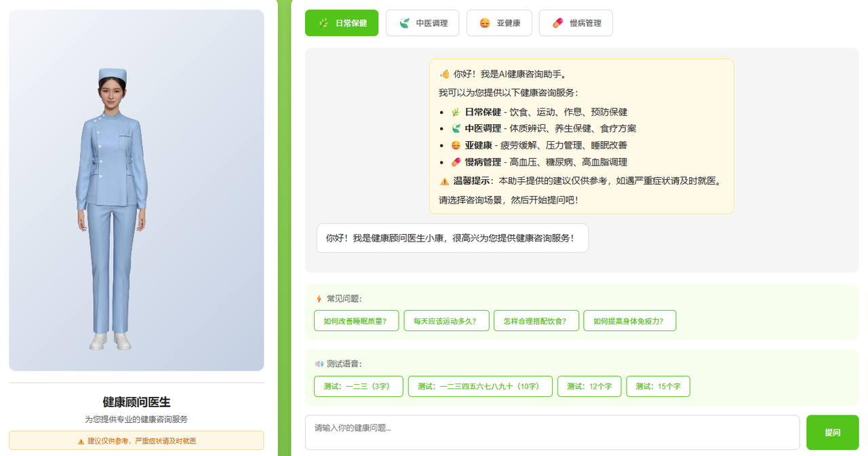This screenshot has height=456, width=868.
Task: Click warning icon in left disclaimer banner
Action: coord(81,441)
